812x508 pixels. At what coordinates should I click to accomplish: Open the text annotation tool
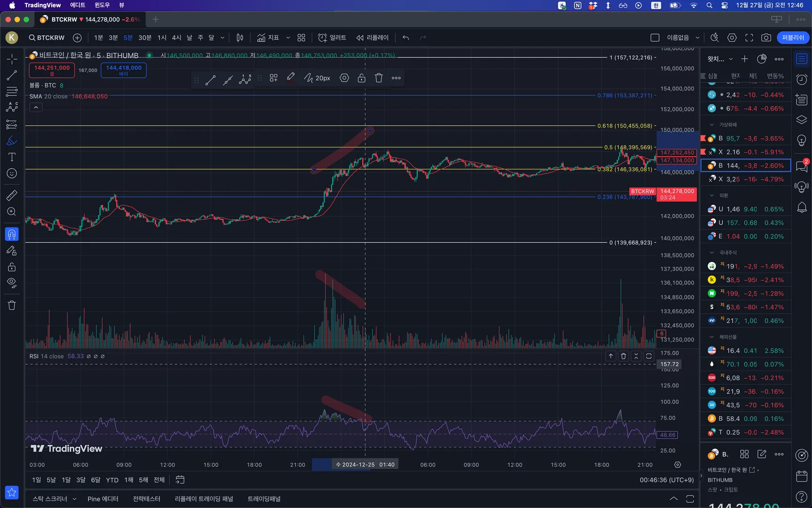(x=12, y=157)
